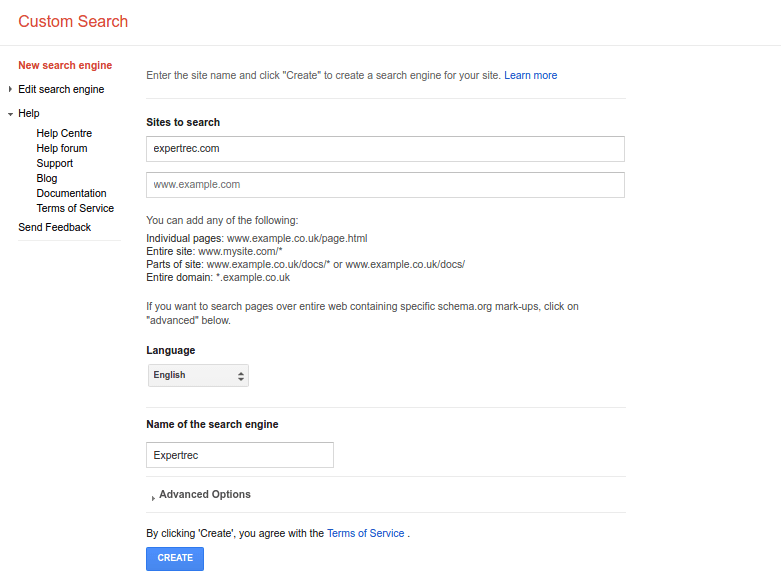
Task: Open Documentation from sidebar
Action: click(x=71, y=193)
